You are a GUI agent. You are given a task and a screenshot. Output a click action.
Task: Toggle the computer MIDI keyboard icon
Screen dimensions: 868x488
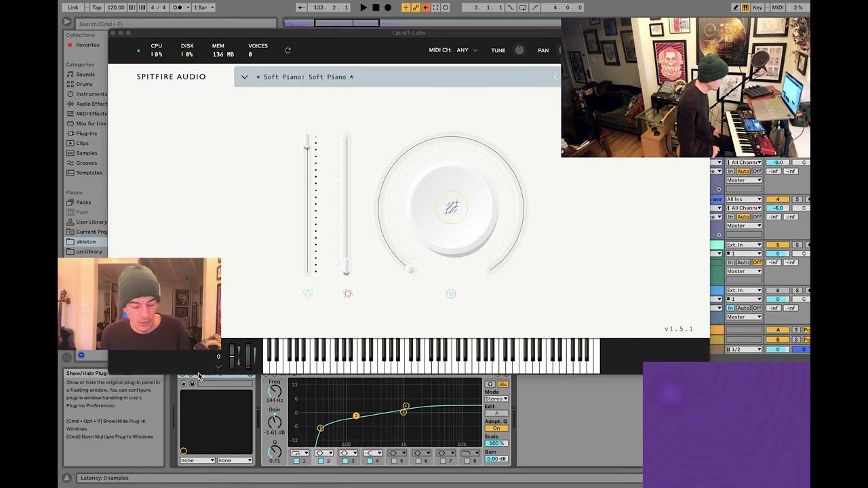pyautogui.click(x=745, y=7)
